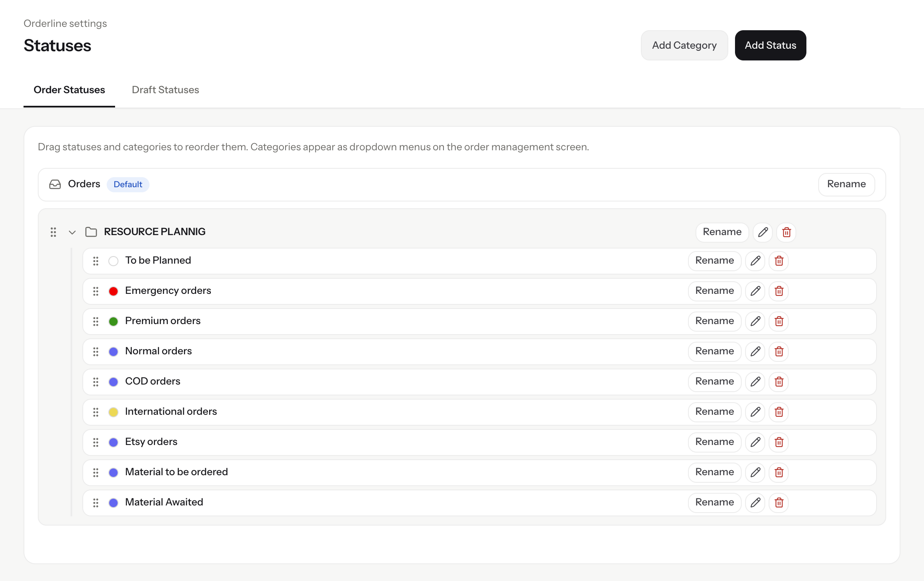Edit COD orders with the pencil icon
The image size is (924, 581).
tap(755, 382)
